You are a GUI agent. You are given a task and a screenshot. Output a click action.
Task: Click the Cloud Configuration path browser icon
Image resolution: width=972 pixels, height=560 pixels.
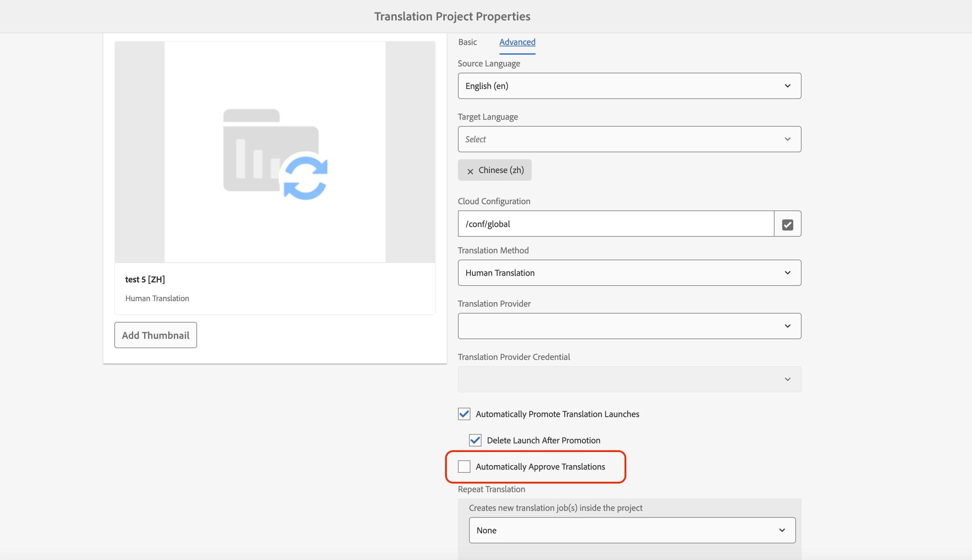(x=787, y=224)
